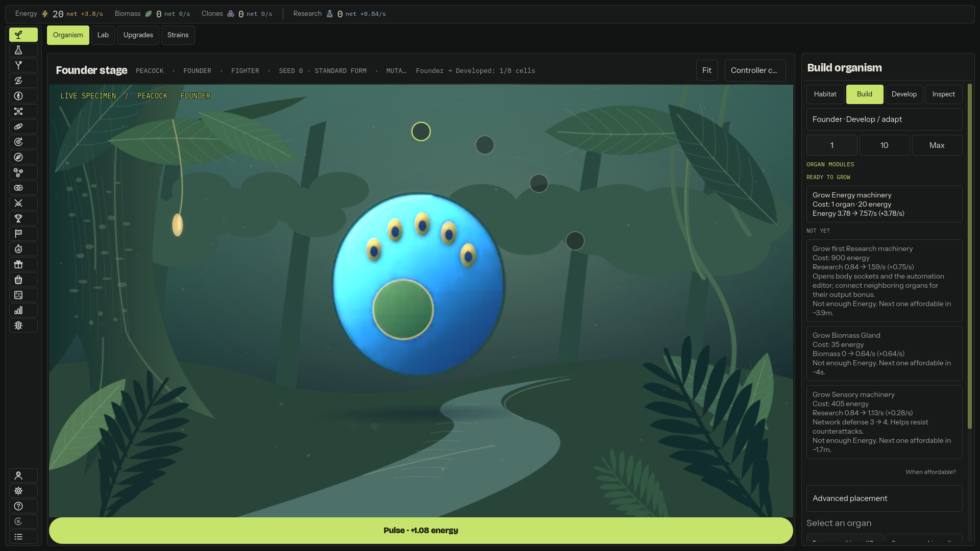This screenshot has width=980, height=551.
Task: Open the help question mark icon
Action: [23, 506]
